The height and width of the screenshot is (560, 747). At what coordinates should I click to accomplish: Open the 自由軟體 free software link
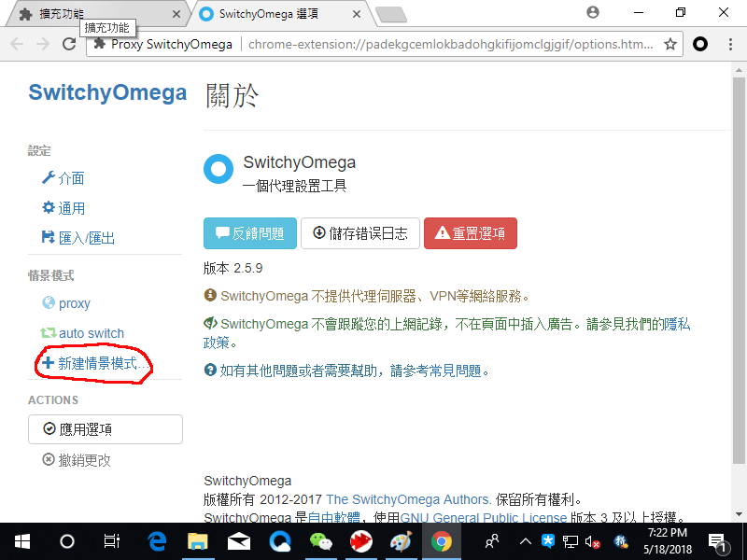click(334, 517)
